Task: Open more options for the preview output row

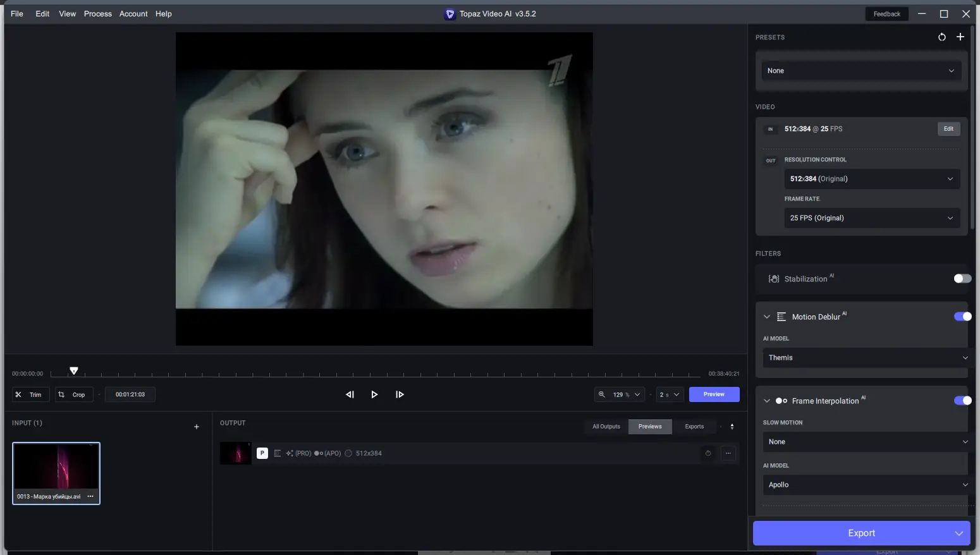Action: (x=728, y=453)
